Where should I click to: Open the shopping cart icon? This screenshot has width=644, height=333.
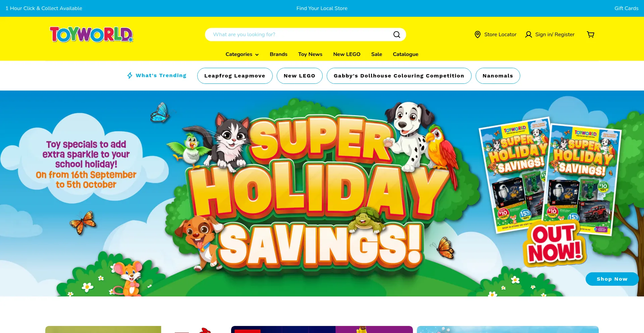click(590, 35)
